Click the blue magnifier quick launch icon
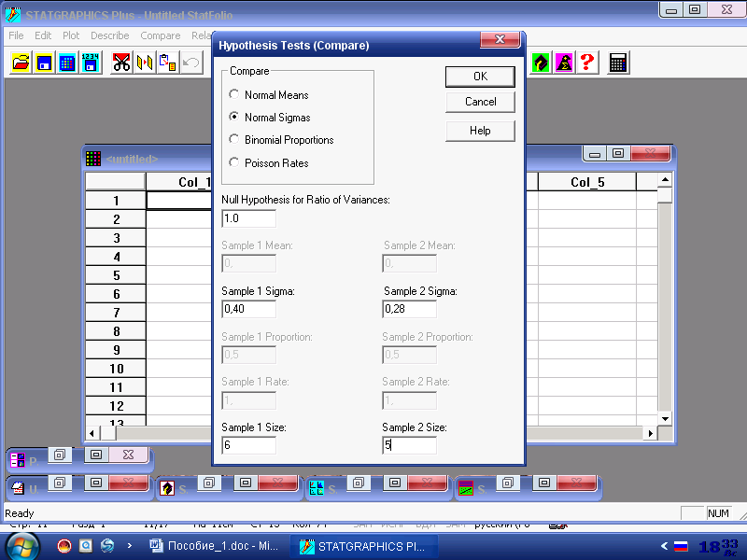The height and width of the screenshot is (560, 747). pos(86,546)
